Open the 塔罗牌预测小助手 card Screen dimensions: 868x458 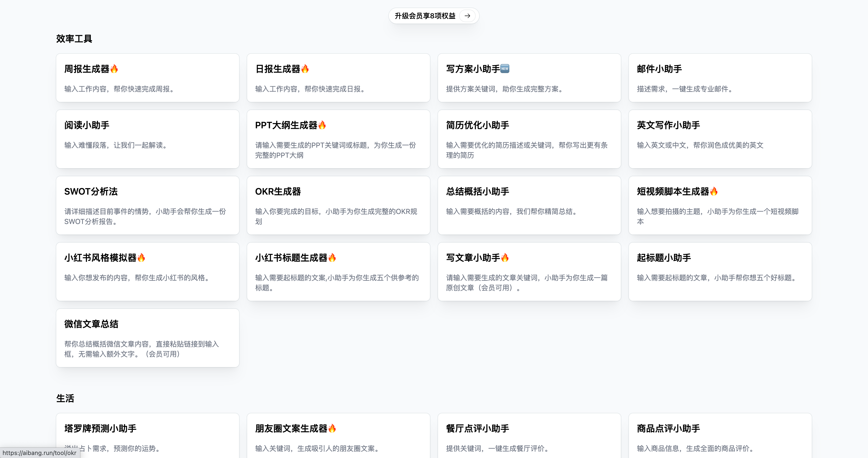point(148,435)
